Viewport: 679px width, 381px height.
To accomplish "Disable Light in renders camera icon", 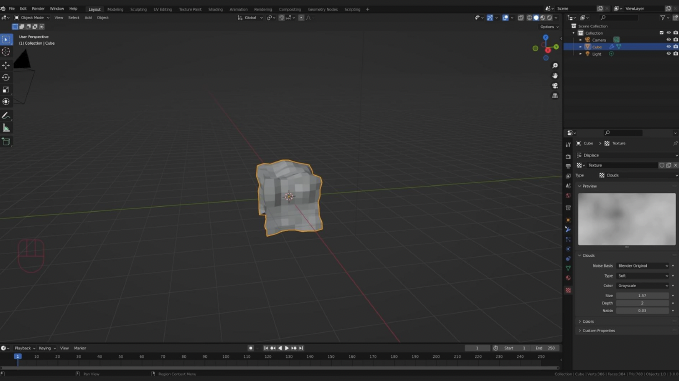I will pos(676,54).
